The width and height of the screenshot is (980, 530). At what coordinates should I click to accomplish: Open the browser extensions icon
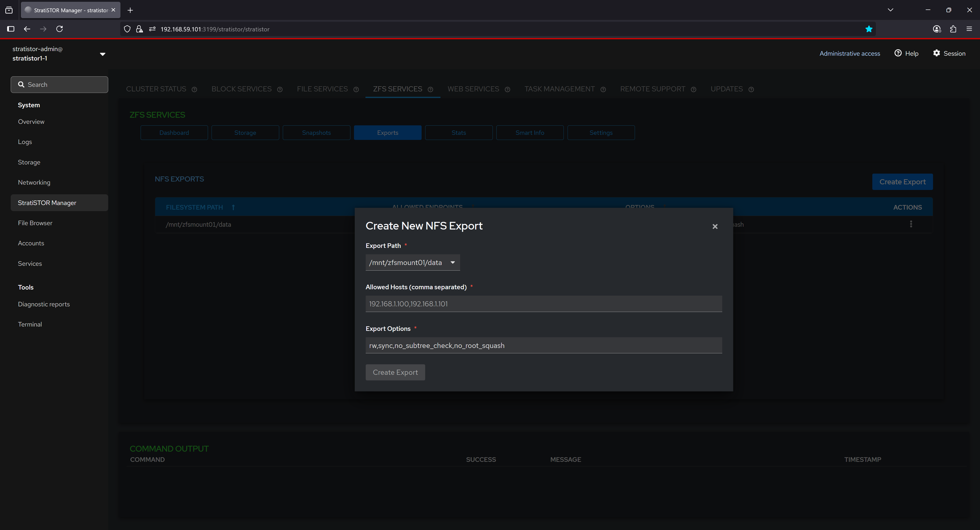click(x=953, y=29)
